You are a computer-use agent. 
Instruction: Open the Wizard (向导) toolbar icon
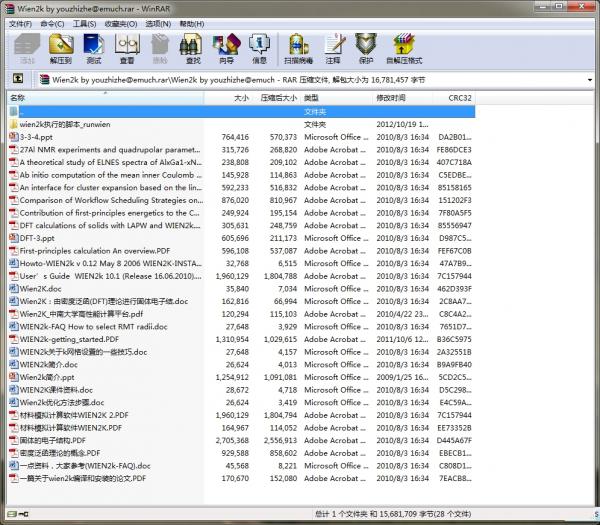[226, 48]
